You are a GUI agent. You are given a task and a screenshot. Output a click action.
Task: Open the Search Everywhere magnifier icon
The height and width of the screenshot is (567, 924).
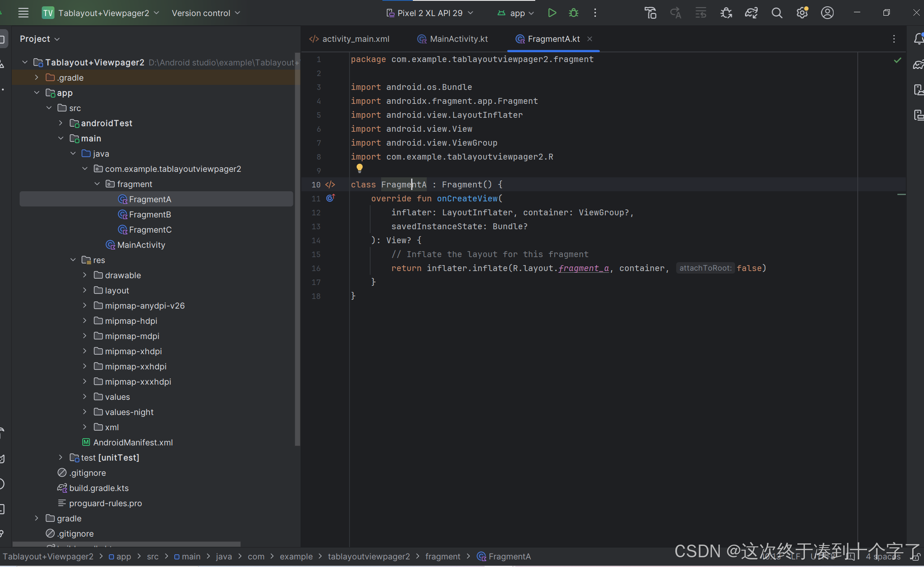[777, 13]
